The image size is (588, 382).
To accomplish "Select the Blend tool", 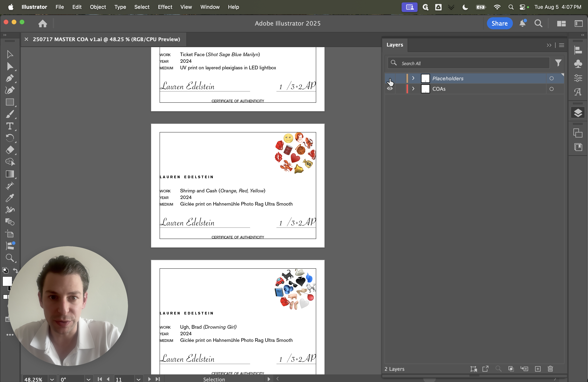I will 10,222.
